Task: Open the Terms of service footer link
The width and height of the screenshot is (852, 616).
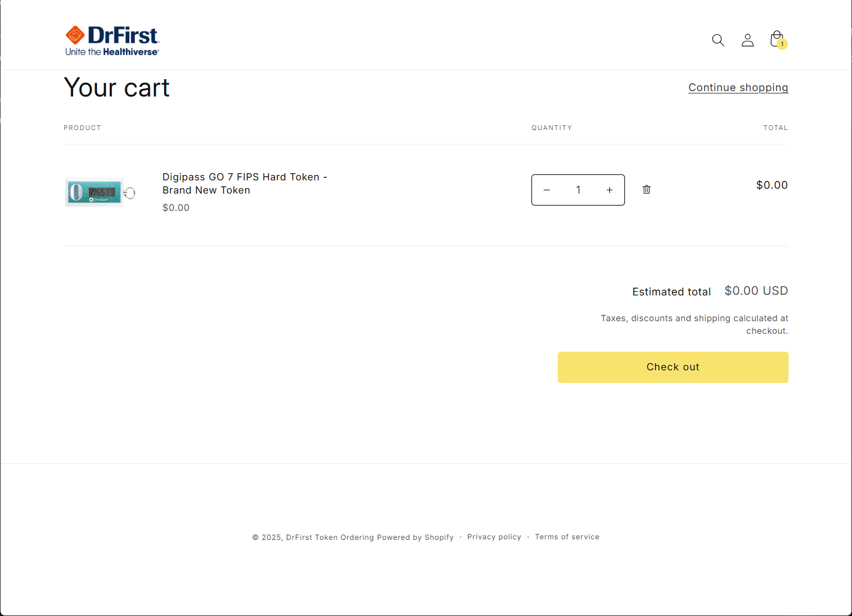Action: (x=567, y=537)
